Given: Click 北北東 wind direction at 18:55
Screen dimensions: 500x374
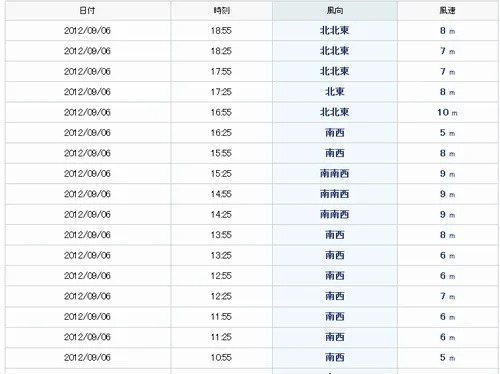Looking at the screenshot, I should [x=334, y=31].
